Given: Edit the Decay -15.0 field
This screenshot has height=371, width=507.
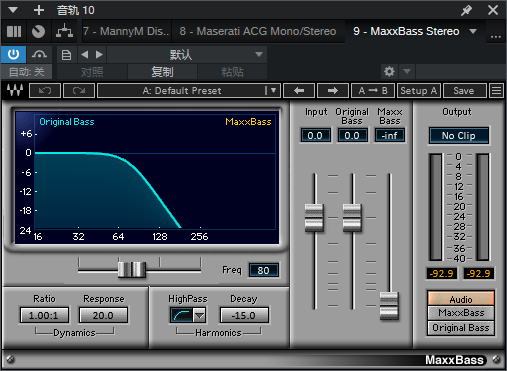Looking at the screenshot, I should point(244,315).
